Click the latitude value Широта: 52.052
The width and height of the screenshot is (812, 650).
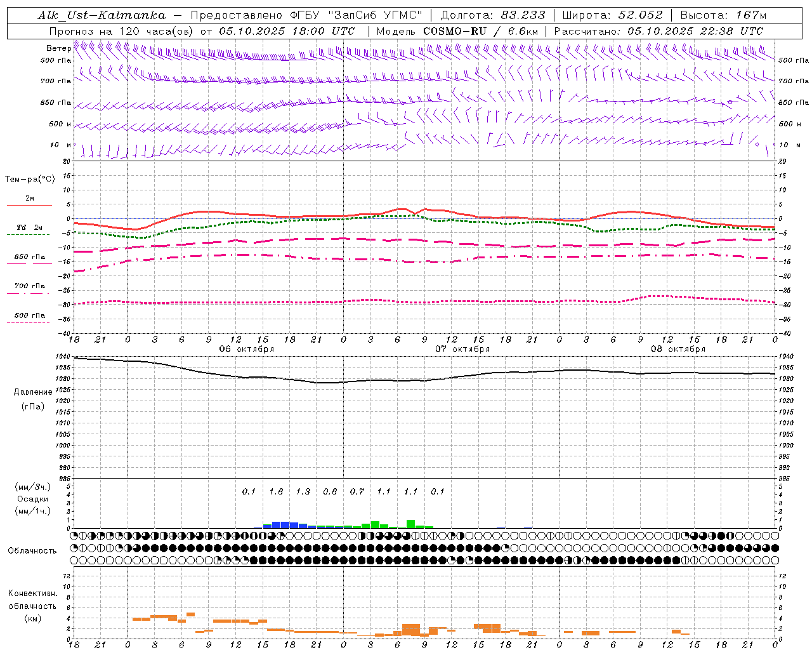pos(613,15)
